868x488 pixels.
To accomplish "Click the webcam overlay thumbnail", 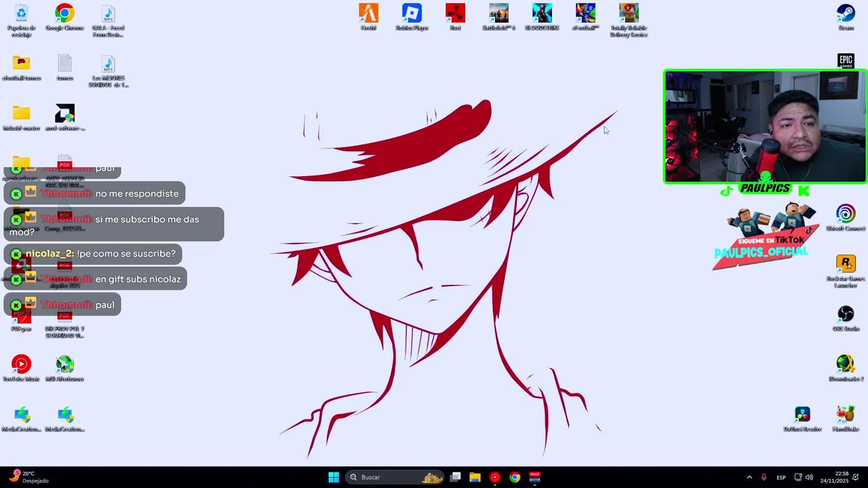I will (765, 127).
